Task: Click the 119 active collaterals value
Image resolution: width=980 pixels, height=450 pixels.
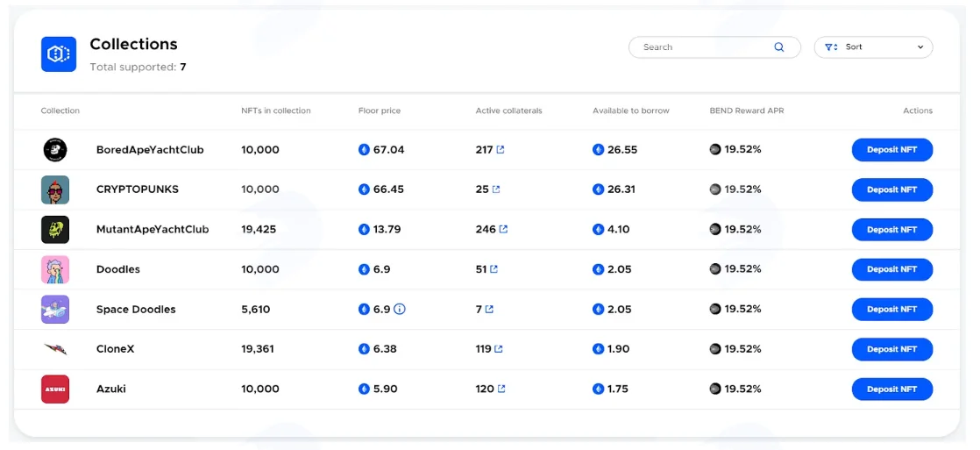Action: [x=483, y=349]
